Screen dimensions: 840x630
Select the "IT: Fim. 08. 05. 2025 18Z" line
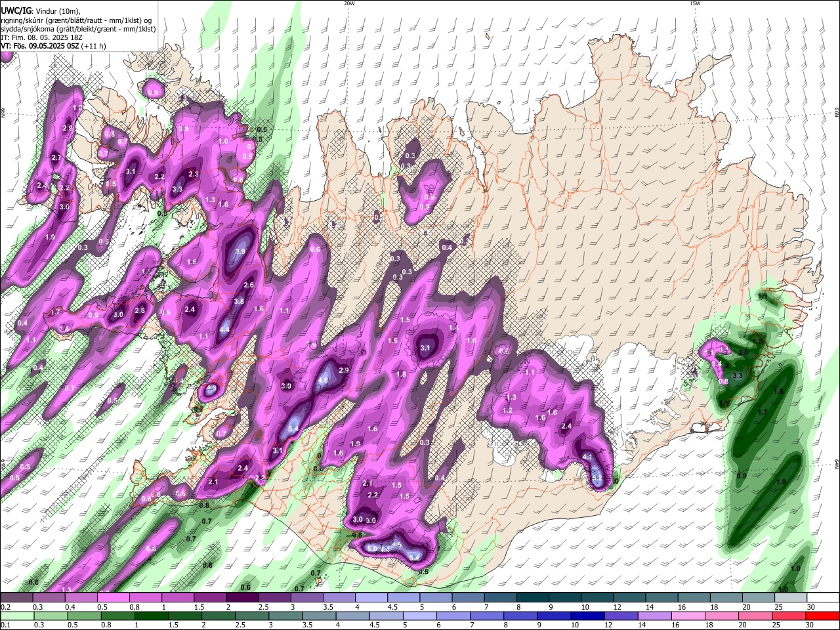(x=41, y=37)
